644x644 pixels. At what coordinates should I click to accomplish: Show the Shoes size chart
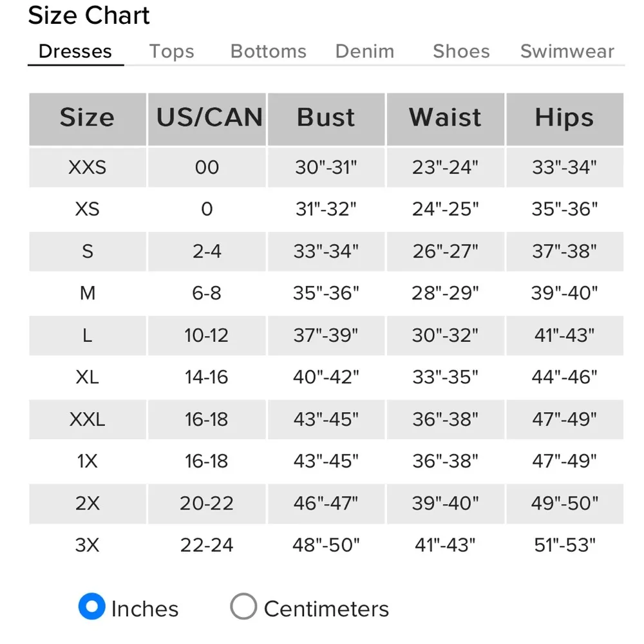coord(461,52)
